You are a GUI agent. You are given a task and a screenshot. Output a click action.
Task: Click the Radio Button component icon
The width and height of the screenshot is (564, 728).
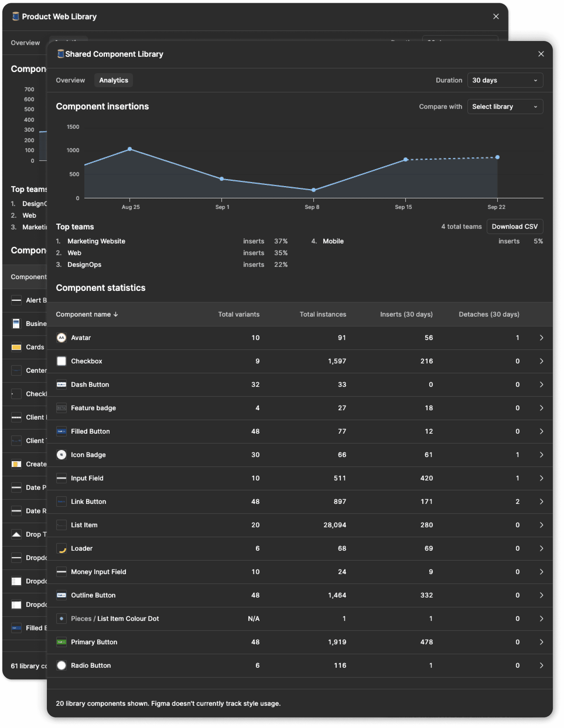[x=61, y=665]
